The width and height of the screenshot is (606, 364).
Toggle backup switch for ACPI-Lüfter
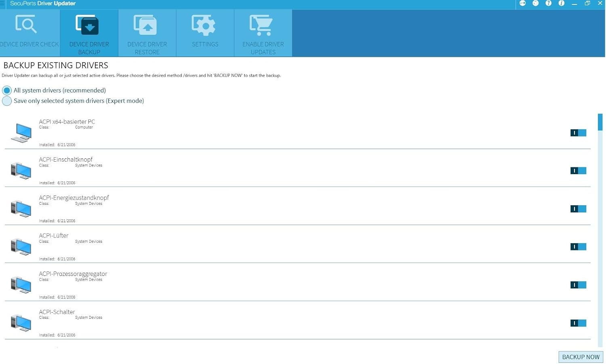[x=578, y=247]
